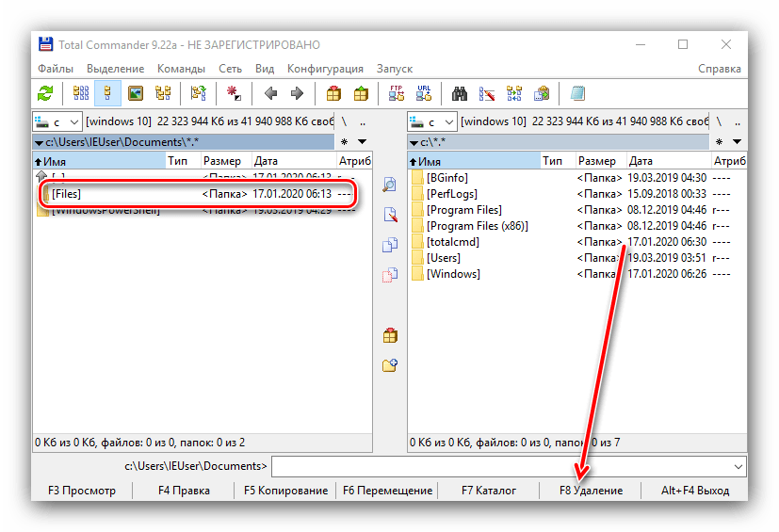Select the [Program Files] folder in the right panel

click(x=463, y=210)
